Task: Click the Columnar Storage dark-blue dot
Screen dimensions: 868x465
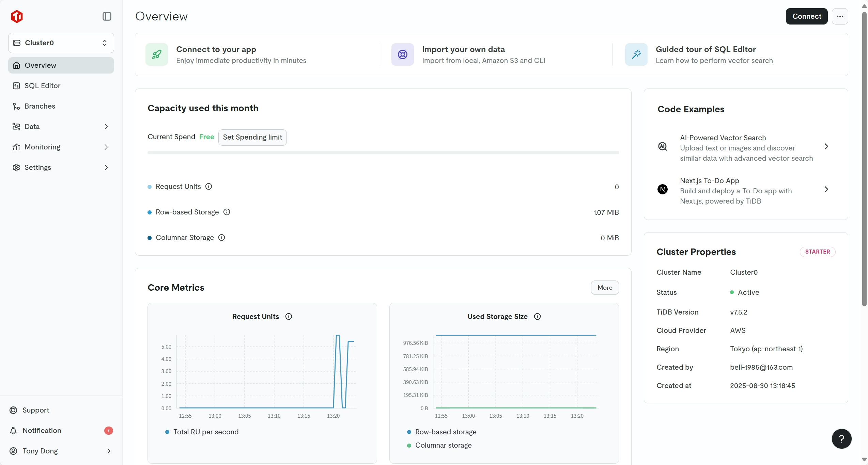Action: (x=149, y=238)
